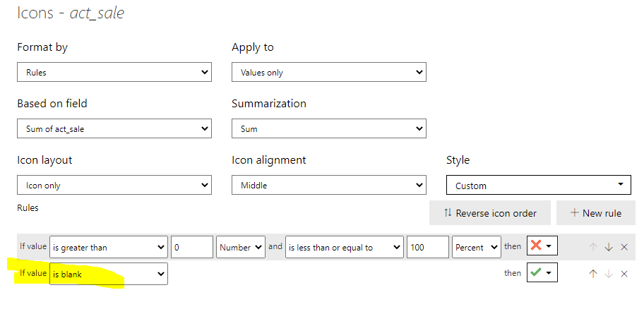This screenshot has height=326, width=644.
Task: Open the 'is greater than' condition dropdown
Action: tap(109, 247)
